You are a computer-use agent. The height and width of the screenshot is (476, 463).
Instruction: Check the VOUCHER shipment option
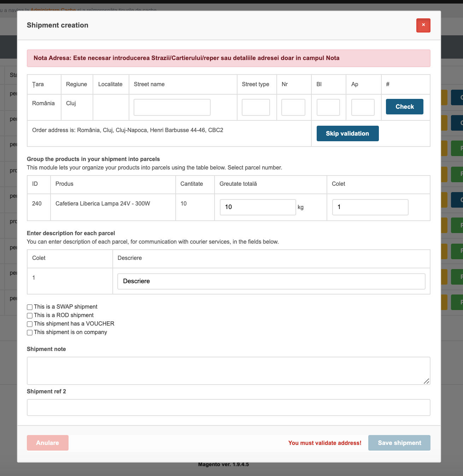pyautogui.click(x=30, y=324)
